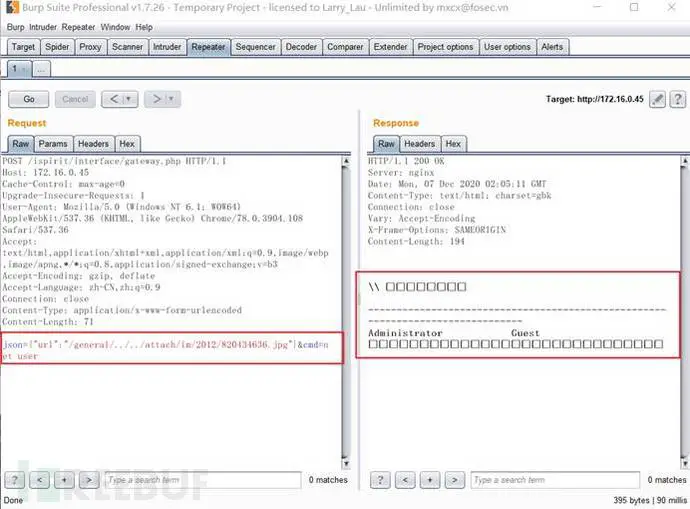The width and height of the screenshot is (690, 509).
Task: Click request search next match arrow
Action: [x=89, y=480]
